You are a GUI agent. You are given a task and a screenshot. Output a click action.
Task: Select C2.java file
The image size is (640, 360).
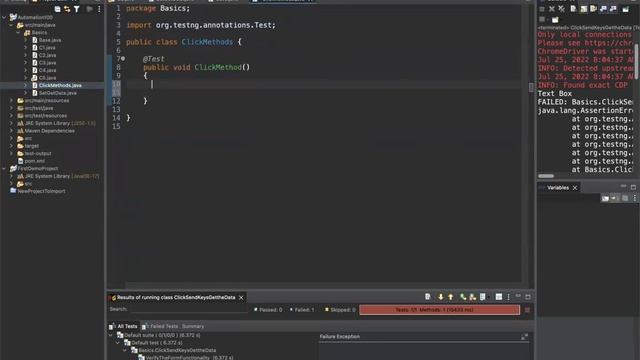(x=47, y=55)
